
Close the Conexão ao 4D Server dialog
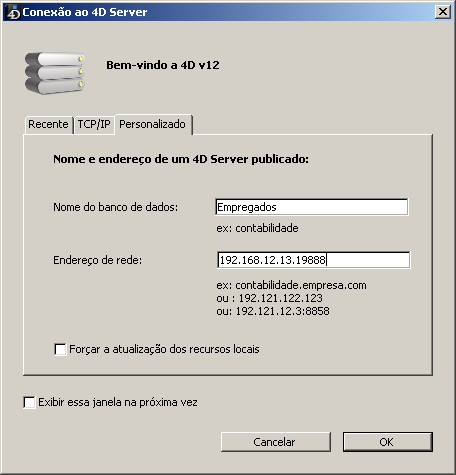tap(443, 12)
